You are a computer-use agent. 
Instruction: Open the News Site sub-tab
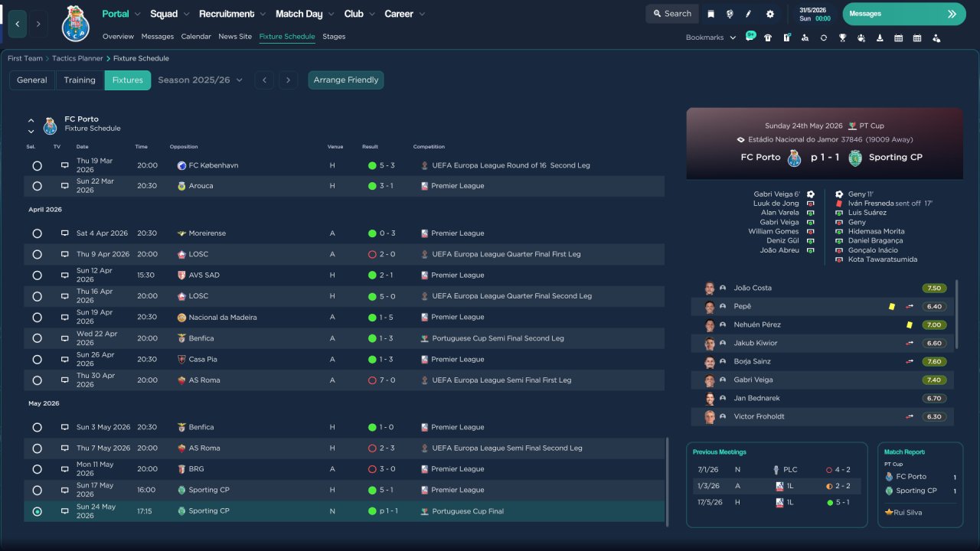(x=235, y=37)
